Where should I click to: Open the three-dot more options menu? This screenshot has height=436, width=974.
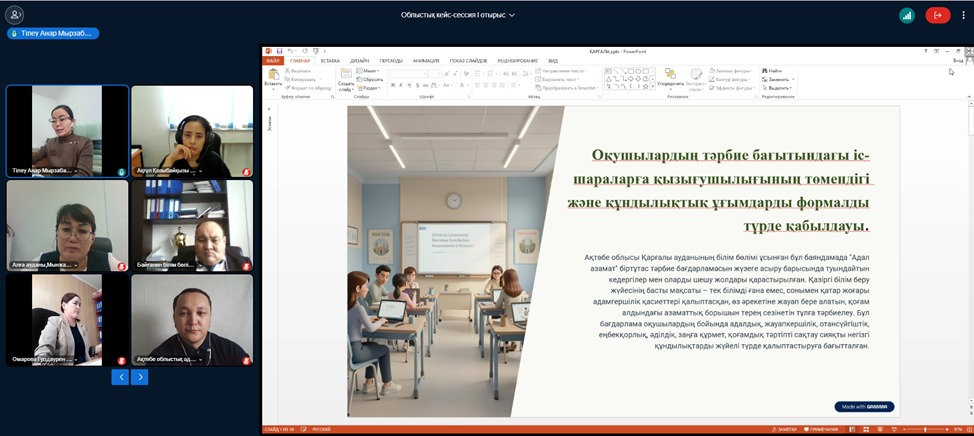(965, 15)
